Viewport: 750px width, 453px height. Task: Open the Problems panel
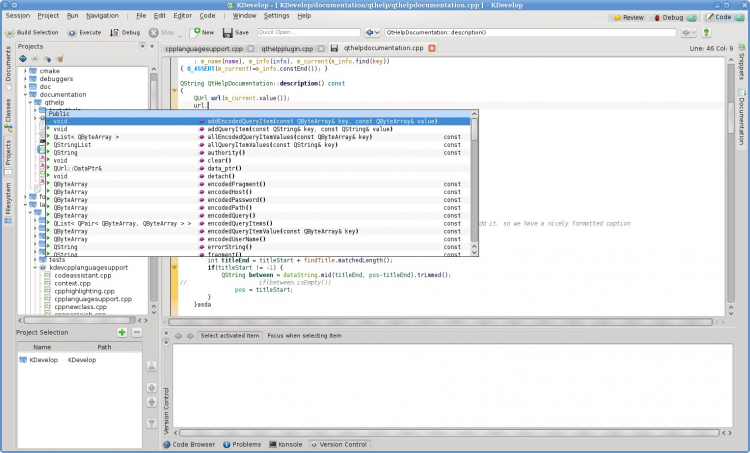pyautogui.click(x=241, y=444)
